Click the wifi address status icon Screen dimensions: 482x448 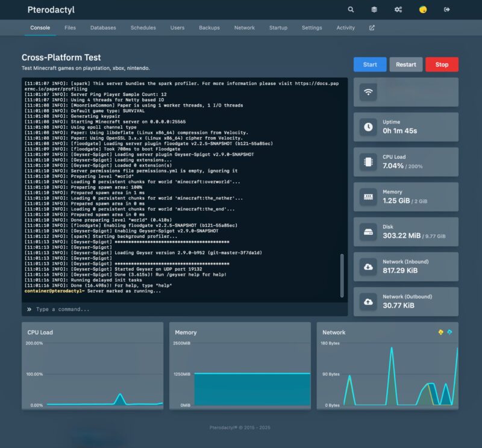(x=368, y=92)
